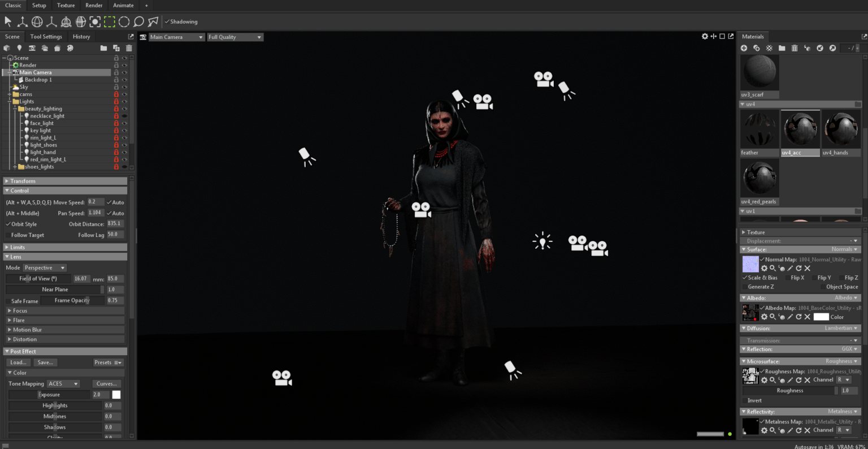Add a new material in Materials panel

[x=744, y=48]
